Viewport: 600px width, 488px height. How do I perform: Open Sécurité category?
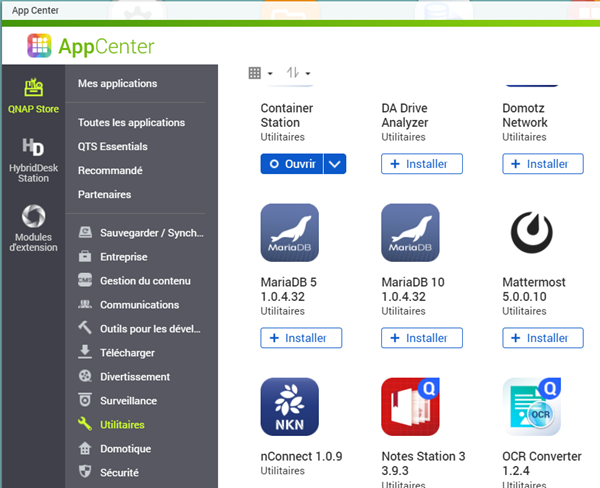pos(119,473)
